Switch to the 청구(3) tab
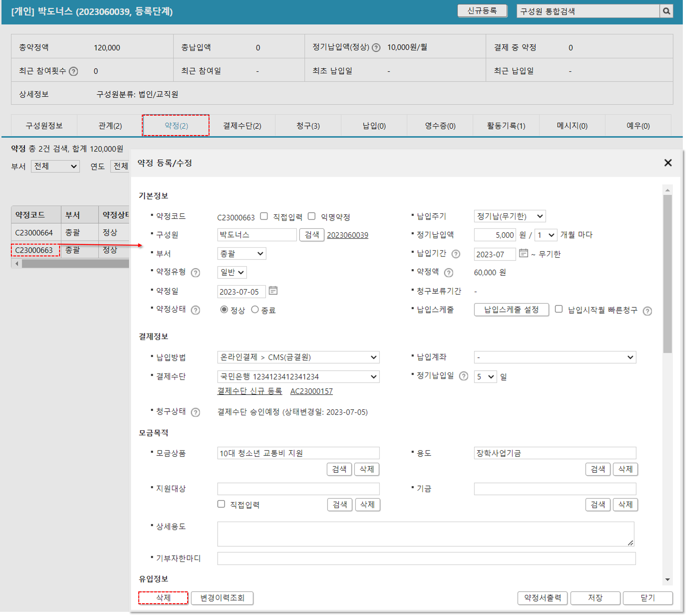Screen dimensions: 687x616 point(308,126)
